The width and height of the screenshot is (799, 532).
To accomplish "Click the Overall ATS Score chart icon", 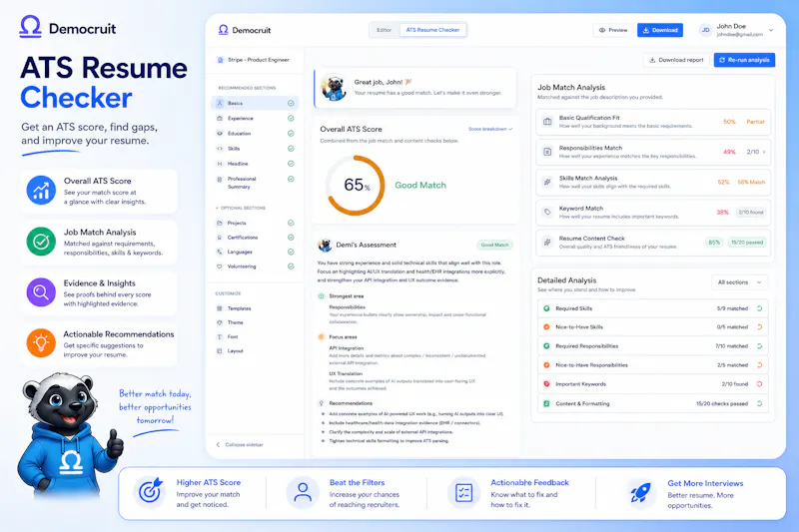I will pos(41,191).
